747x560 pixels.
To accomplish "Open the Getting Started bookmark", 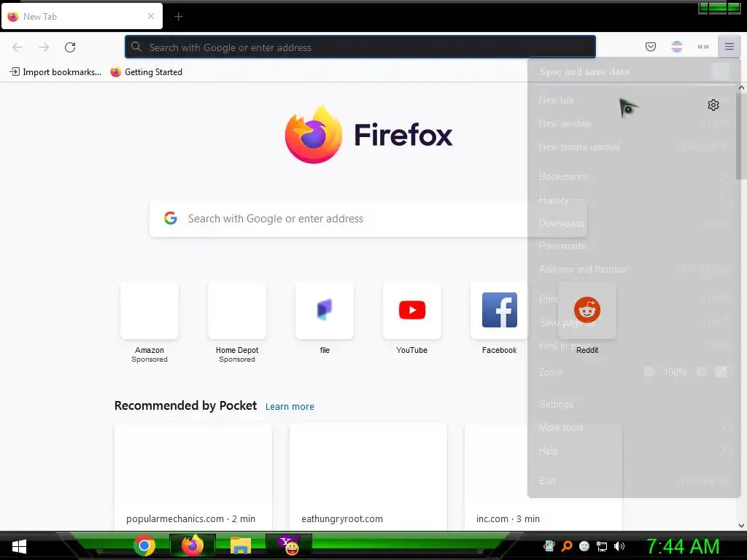I will coord(146,72).
